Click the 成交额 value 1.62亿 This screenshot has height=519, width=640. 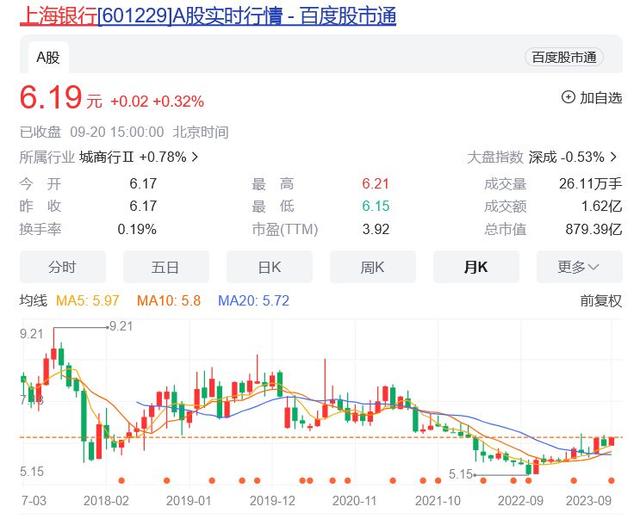click(x=602, y=206)
